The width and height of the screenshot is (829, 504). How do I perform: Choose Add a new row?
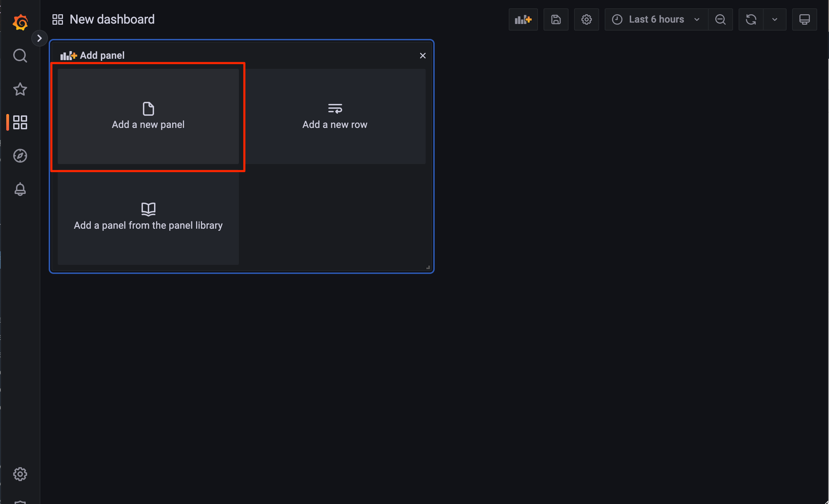[x=335, y=116]
